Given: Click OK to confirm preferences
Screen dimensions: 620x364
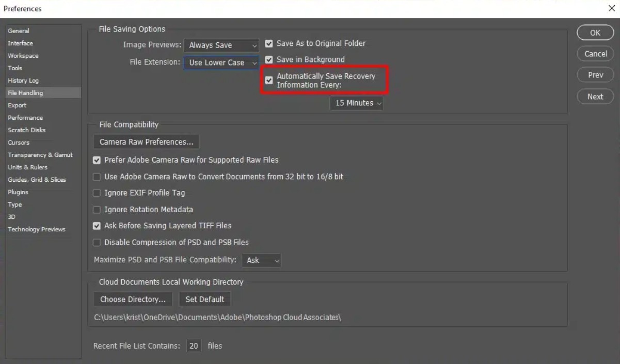Looking at the screenshot, I should [595, 33].
